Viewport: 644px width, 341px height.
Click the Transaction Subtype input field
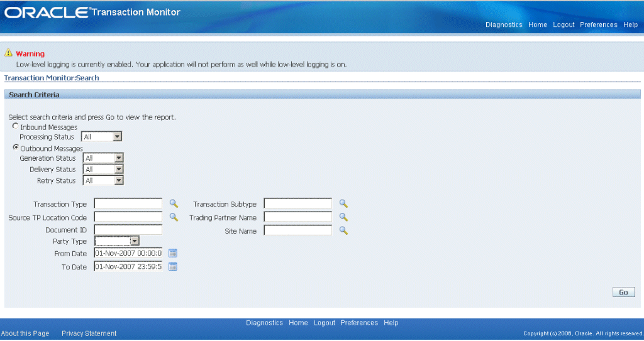click(297, 203)
